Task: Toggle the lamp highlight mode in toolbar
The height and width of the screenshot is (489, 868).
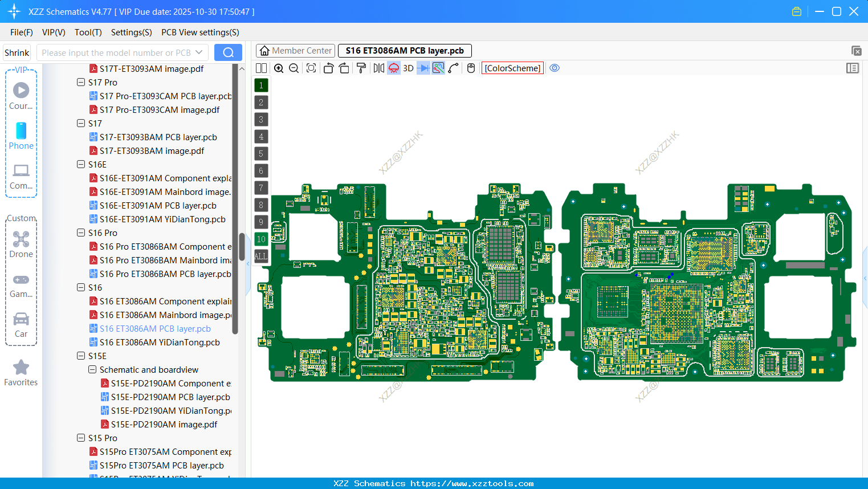Action: (393, 68)
